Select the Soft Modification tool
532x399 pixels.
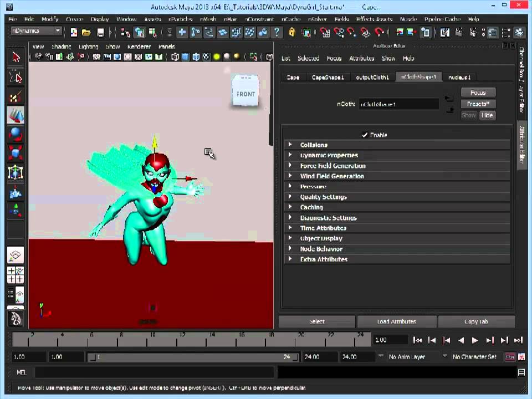click(x=16, y=192)
